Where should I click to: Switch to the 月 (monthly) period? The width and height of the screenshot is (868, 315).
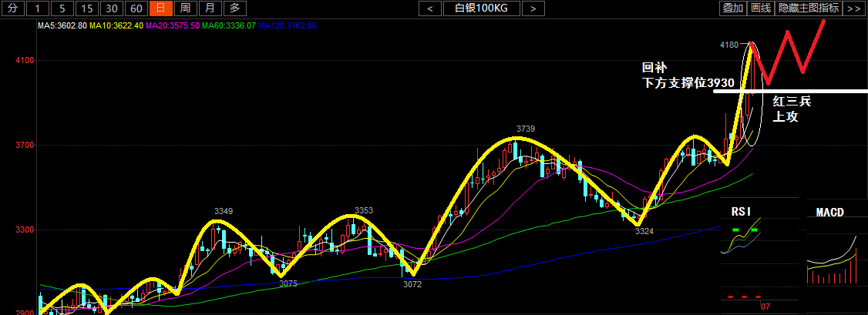209,8
